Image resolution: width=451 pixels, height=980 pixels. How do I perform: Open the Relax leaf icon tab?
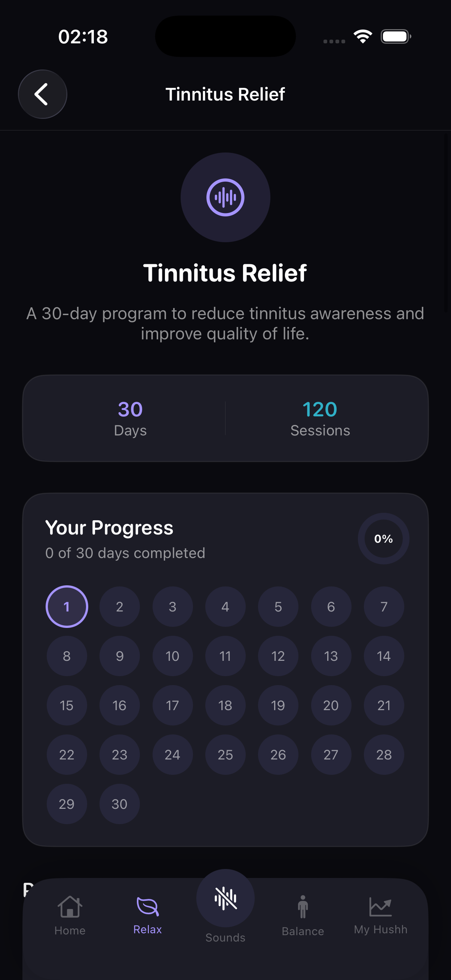(x=148, y=907)
